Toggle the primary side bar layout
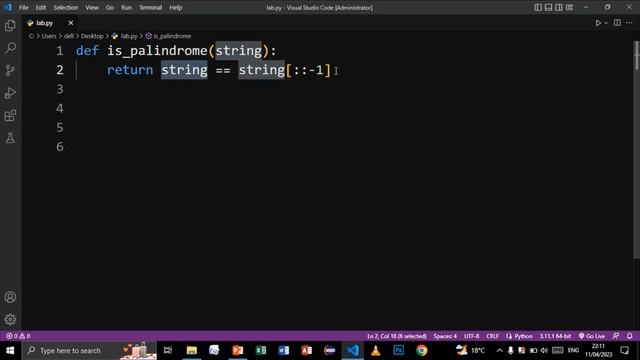The height and width of the screenshot is (360, 640). tap(538, 7)
